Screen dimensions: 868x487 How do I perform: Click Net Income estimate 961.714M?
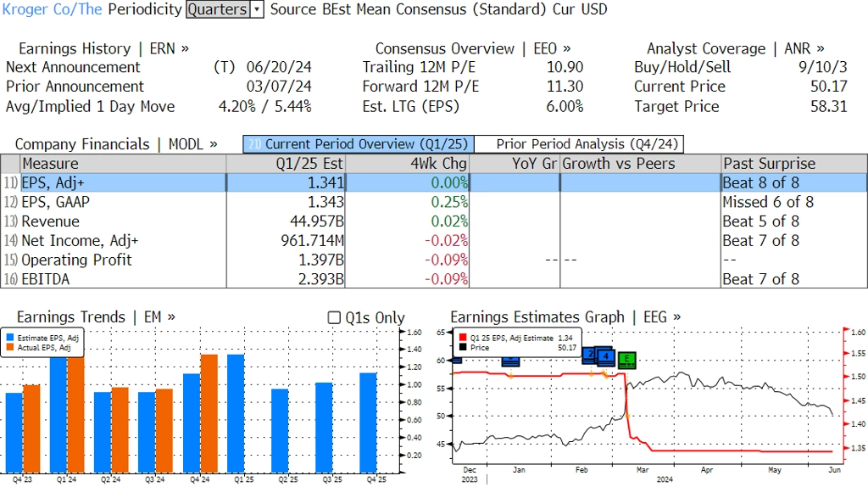[x=313, y=241]
